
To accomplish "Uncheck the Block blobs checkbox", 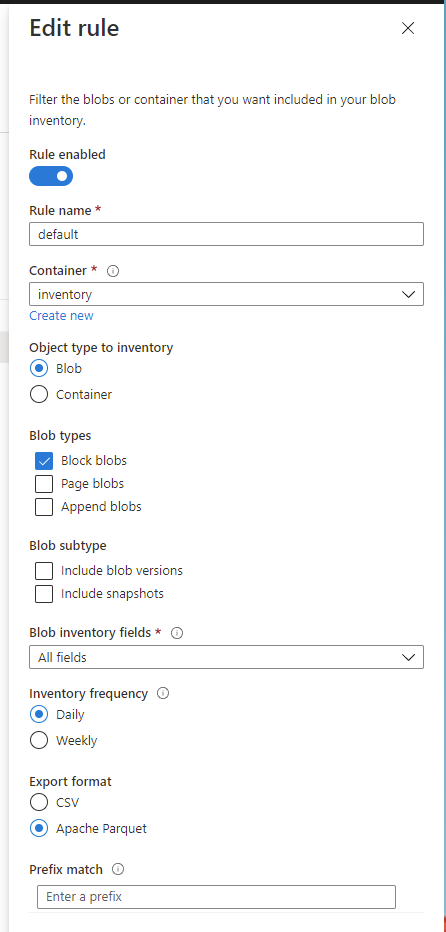I will pos(44,461).
